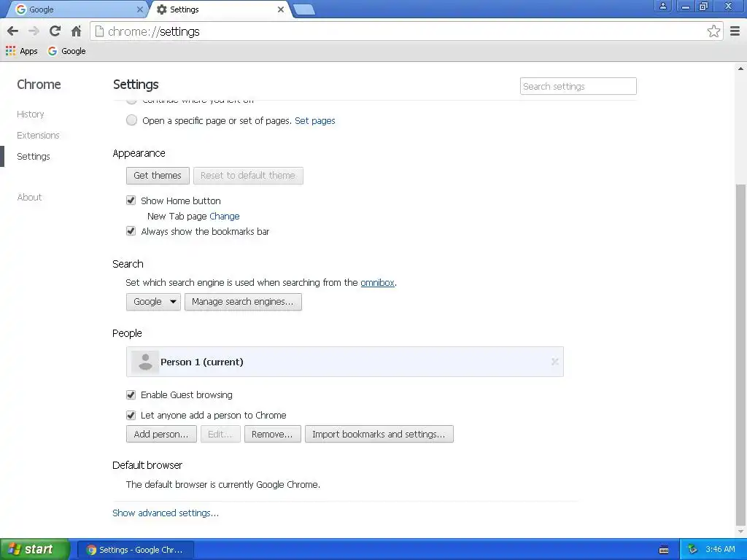Bookmark this page with the star icon
The height and width of the screenshot is (560, 747).
[x=713, y=31]
